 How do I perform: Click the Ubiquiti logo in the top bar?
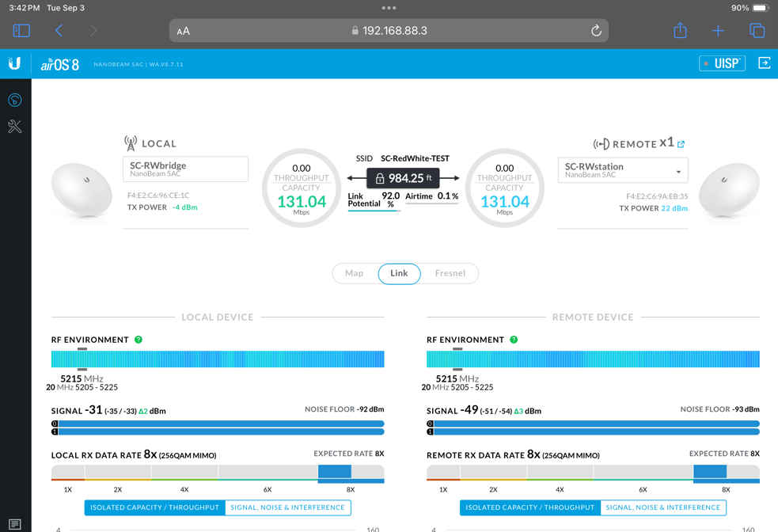tap(14, 63)
